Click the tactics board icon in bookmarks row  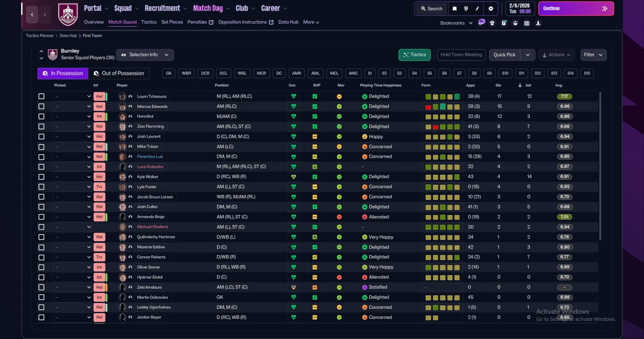pyautogui.click(x=504, y=23)
